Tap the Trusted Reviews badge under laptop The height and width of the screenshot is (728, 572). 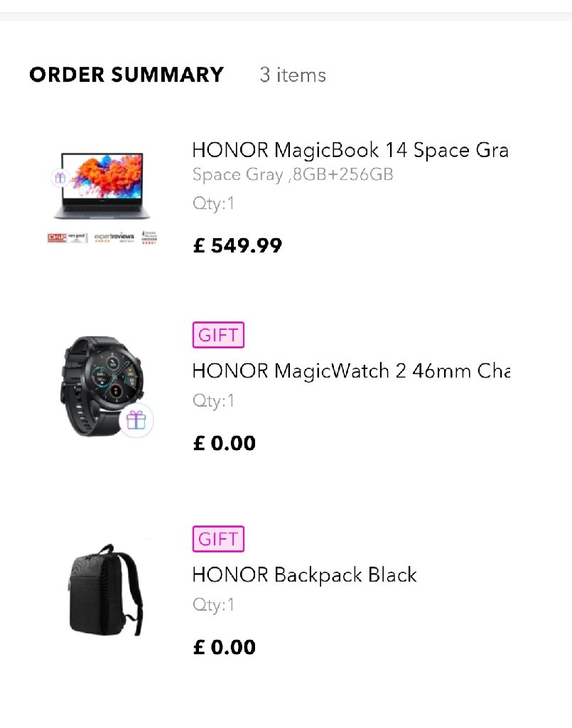click(x=149, y=237)
